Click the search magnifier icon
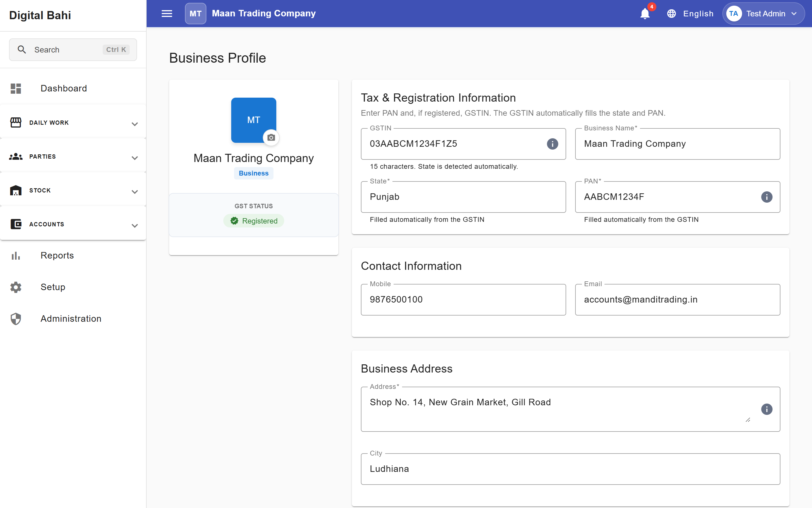Viewport: 812px width, 508px height. click(x=22, y=50)
